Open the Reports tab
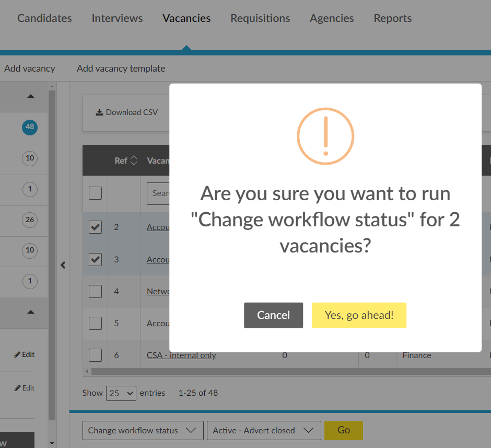Image resolution: width=491 pixels, height=448 pixels. tap(392, 18)
